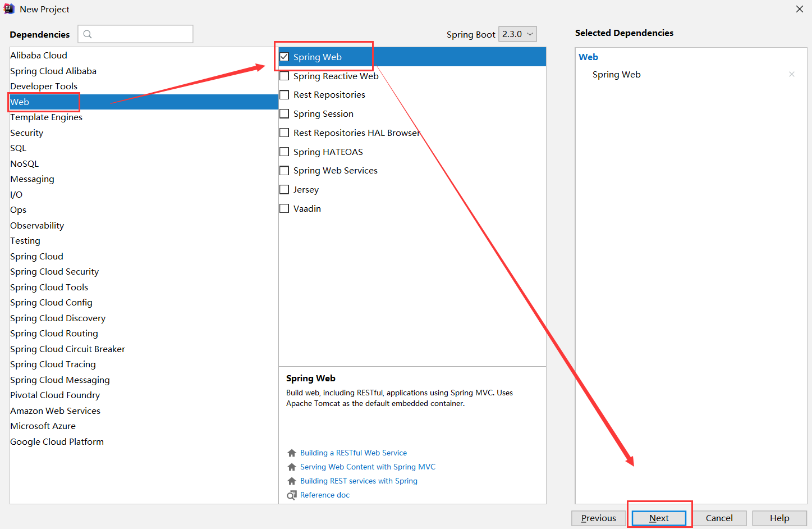Select the Testing category
Image resolution: width=812 pixels, height=529 pixels.
pyautogui.click(x=144, y=240)
